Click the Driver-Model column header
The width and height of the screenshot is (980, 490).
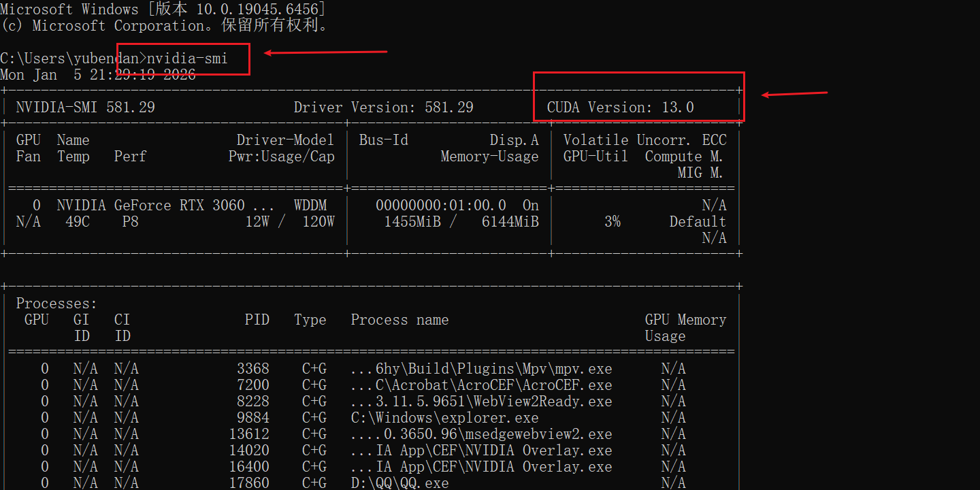[285, 140]
